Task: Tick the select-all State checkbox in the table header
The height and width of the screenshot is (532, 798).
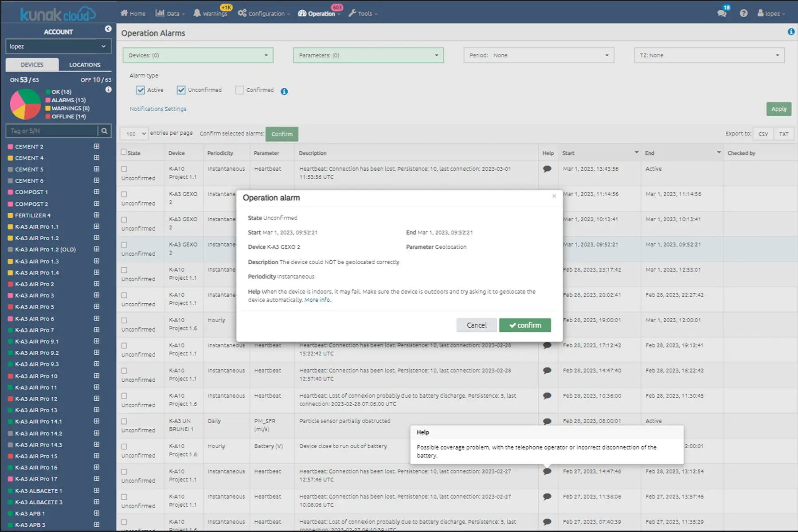Action: pos(124,152)
